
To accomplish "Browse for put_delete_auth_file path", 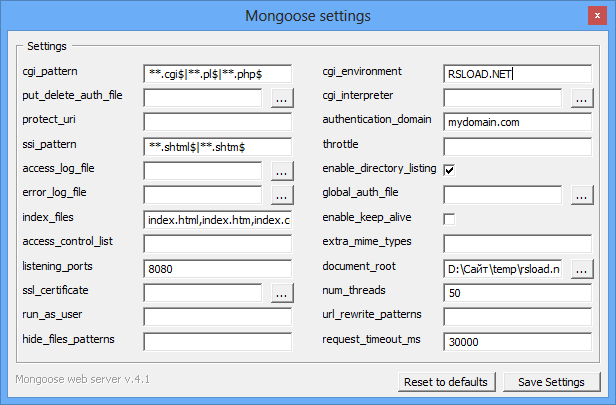I will click(282, 98).
